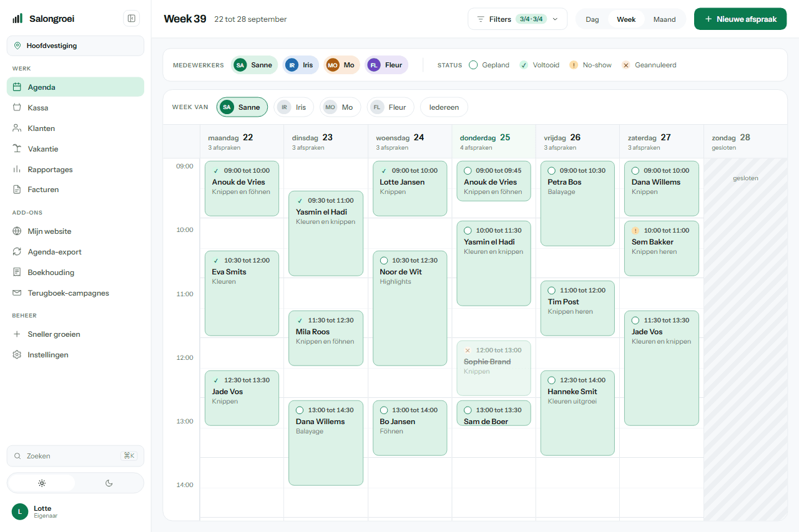Viewport: 799px width, 532px height.
Task: Click the Terugboek-campagnes envelope icon
Action: coord(17,293)
